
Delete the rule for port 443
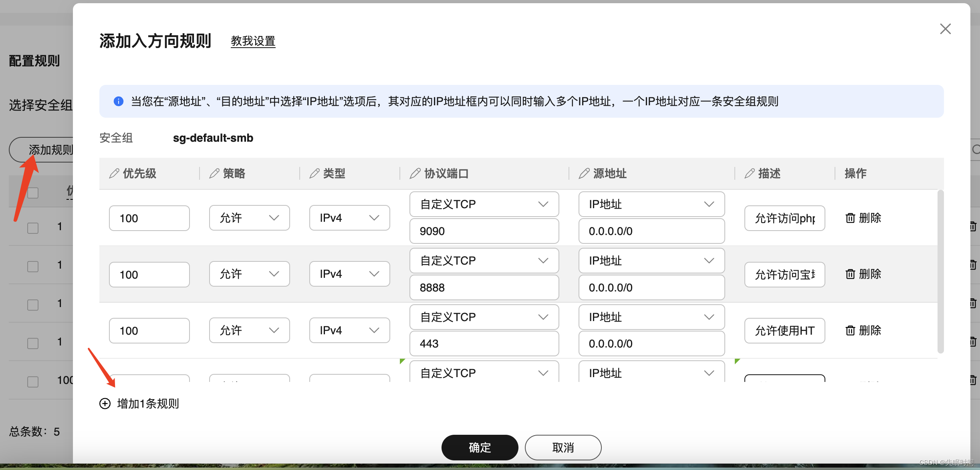863,330
